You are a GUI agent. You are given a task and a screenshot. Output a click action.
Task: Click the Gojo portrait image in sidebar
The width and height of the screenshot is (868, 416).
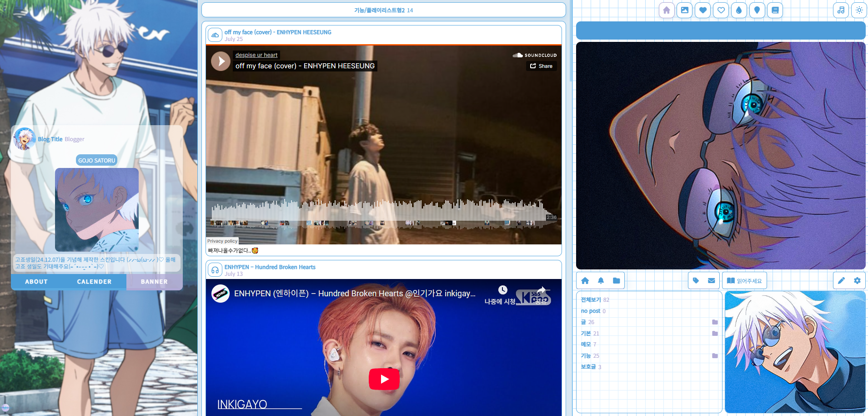coord(97,210)
